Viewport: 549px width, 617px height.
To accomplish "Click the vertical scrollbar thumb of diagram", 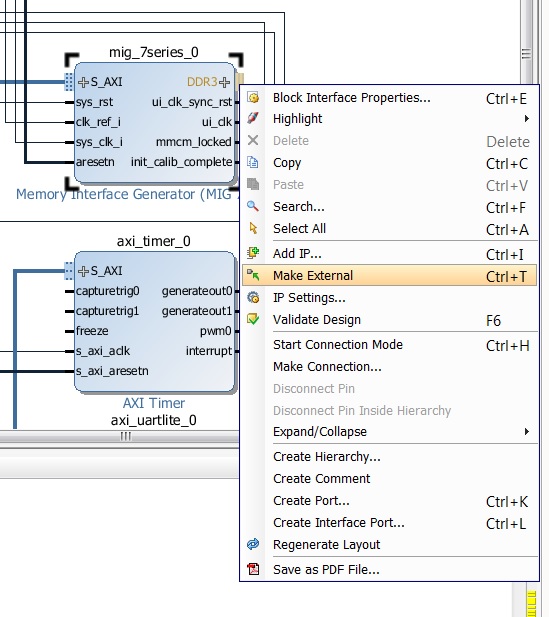I will point(526,53).
